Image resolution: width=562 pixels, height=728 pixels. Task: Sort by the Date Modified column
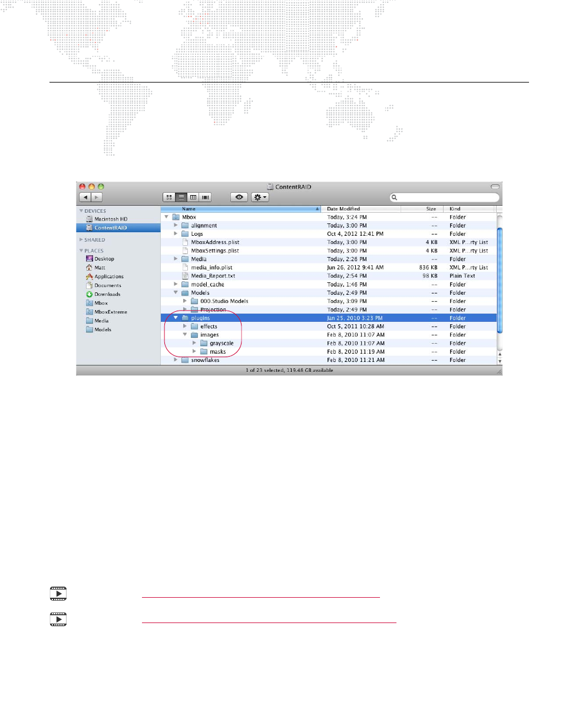[362, 209]
